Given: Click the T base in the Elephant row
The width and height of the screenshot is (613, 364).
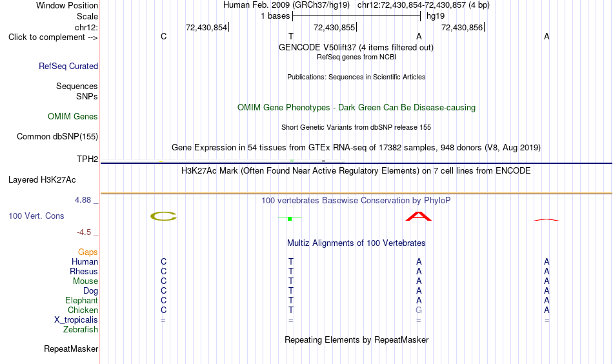Looking at the screenshot, I should [291, 300].
